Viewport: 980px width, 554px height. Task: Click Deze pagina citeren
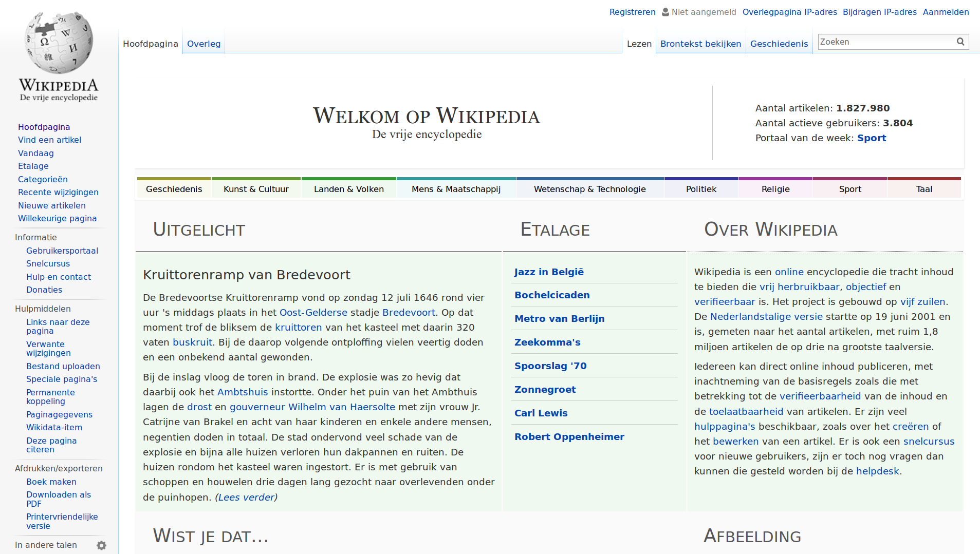point(51,445)
